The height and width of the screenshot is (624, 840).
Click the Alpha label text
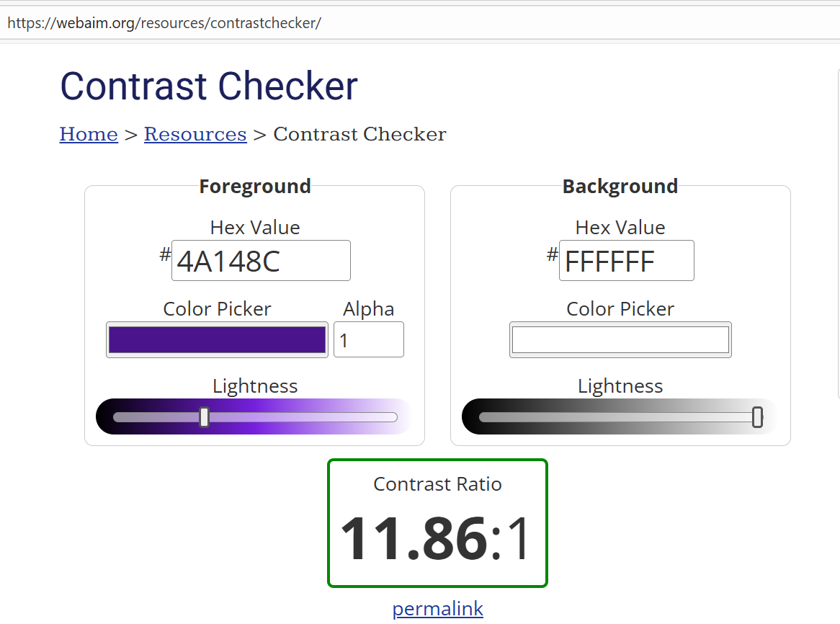tap(368, 309)
